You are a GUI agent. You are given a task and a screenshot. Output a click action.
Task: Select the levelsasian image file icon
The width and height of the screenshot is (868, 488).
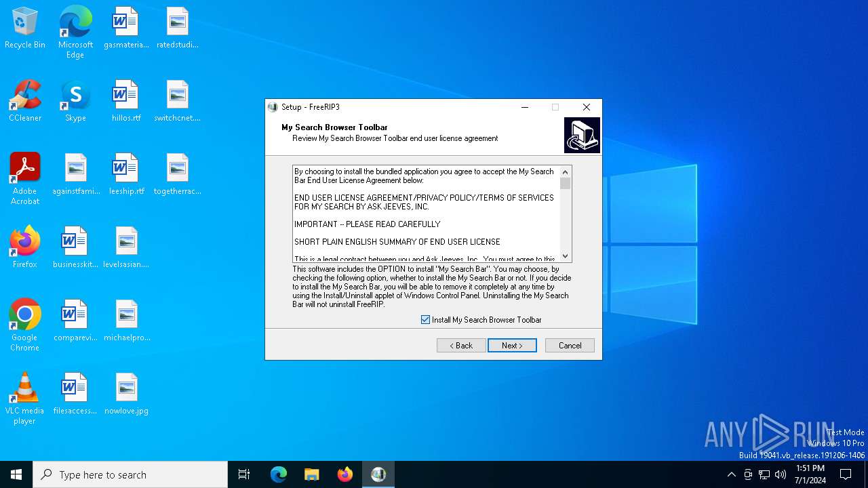[x=126, y=248]
